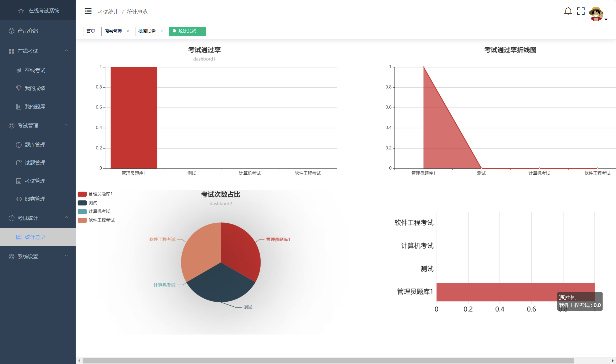
Task: Open 试题管理 in the sidebar
Action: click(35, 163)
